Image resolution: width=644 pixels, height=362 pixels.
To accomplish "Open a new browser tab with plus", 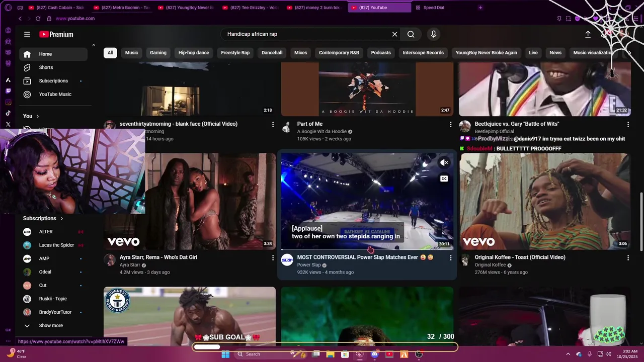I will [480, 8].
